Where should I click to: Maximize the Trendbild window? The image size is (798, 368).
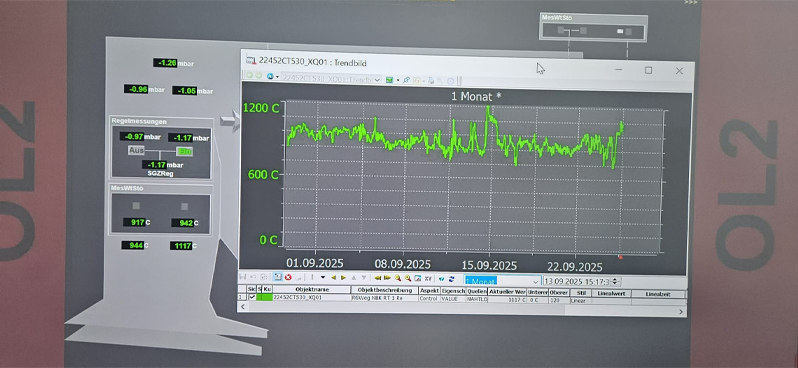[x=648, y=70]
